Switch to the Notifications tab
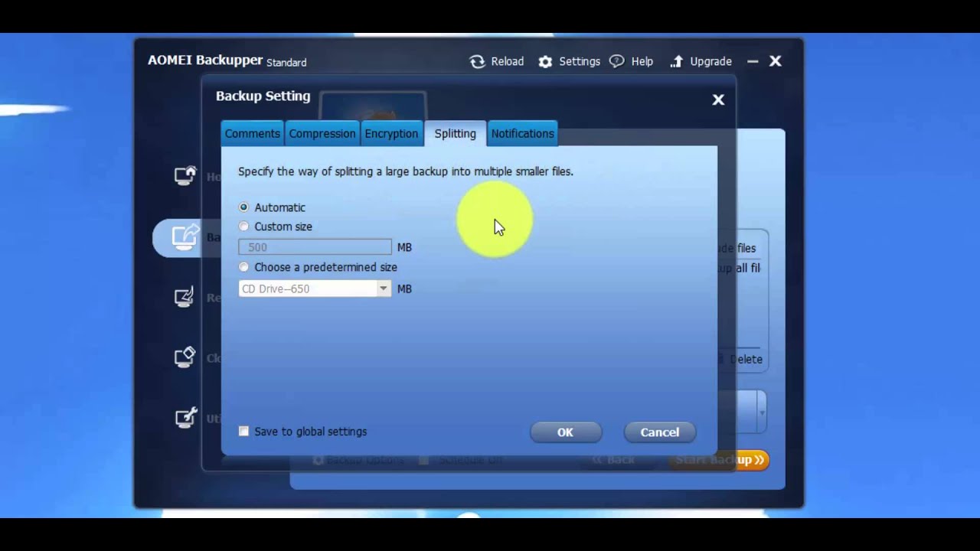Image resolution: width=980 pixels, height=551 pixels. (522, 133)
